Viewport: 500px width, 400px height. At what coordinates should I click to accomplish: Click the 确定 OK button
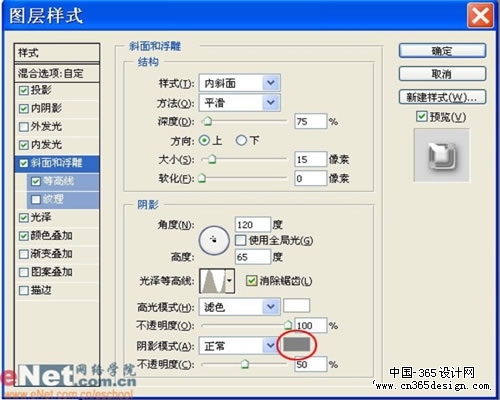[x=442, y=51]
